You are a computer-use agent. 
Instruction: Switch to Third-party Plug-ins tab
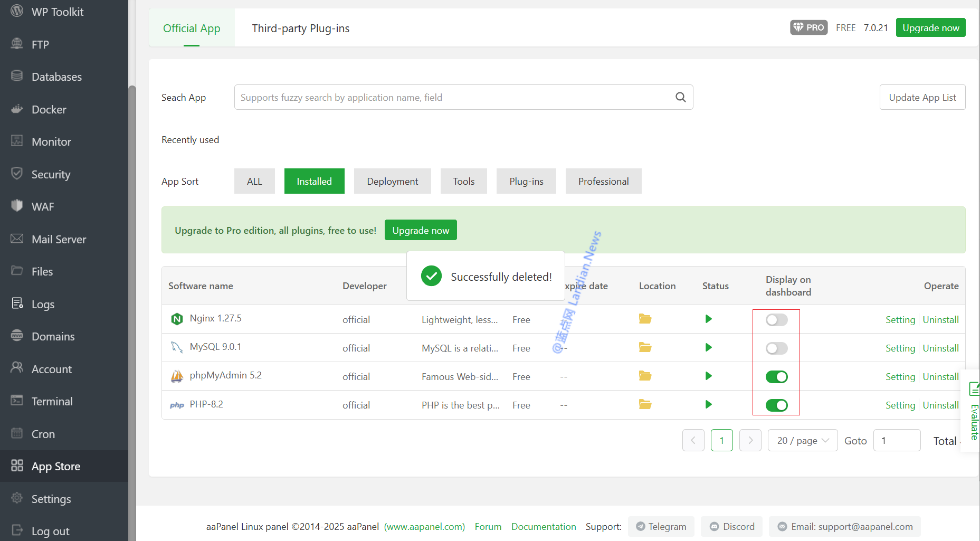point(300,29)
